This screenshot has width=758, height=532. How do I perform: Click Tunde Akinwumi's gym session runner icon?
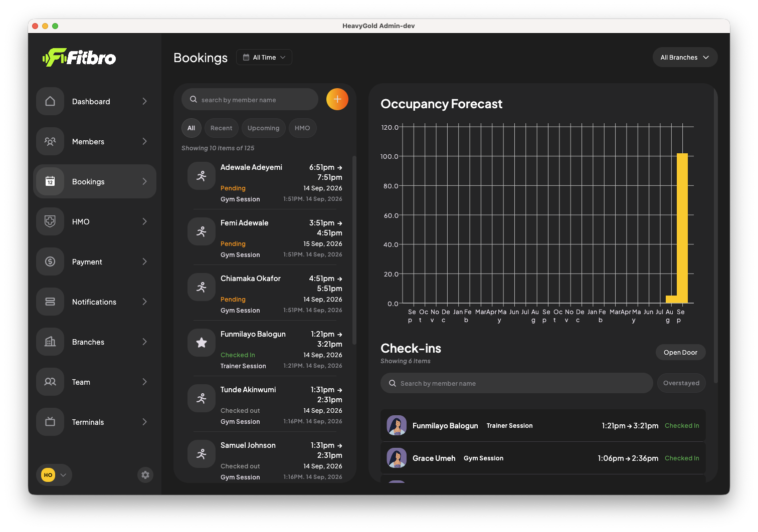pos(202,398)
